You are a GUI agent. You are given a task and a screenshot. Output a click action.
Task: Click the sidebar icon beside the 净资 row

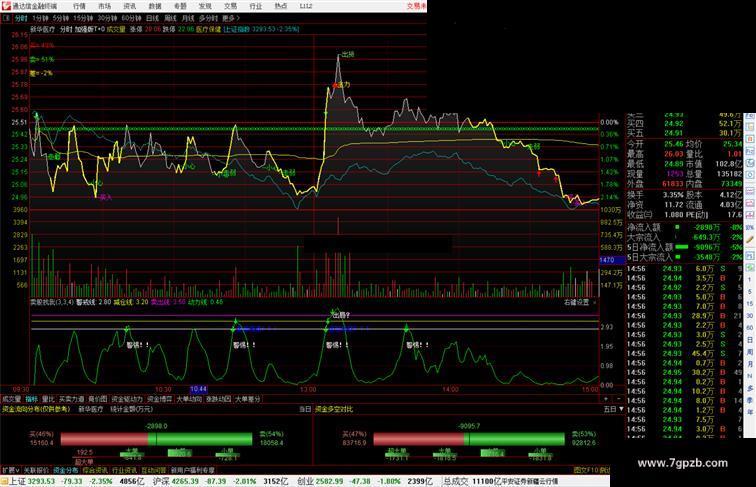(x=750, y=203)
